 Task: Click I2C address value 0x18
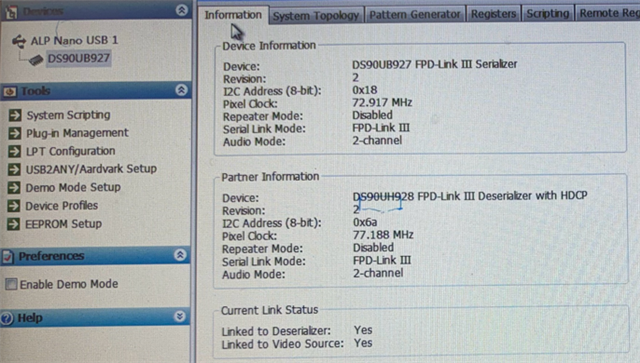pos(364,90)
